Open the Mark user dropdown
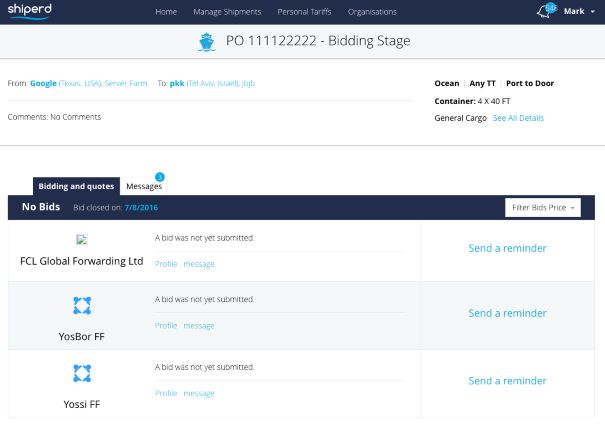This screenshot has width=605, height=432. tap(578, 12)
